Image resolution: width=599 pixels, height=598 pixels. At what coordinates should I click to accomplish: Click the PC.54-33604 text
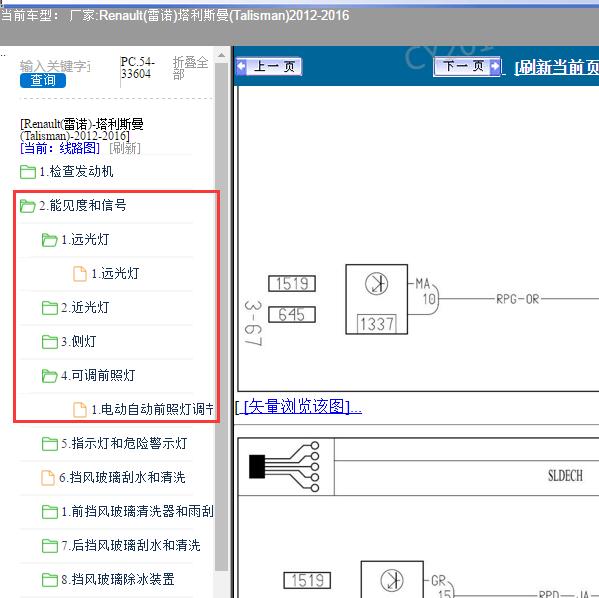click(138, 68)
